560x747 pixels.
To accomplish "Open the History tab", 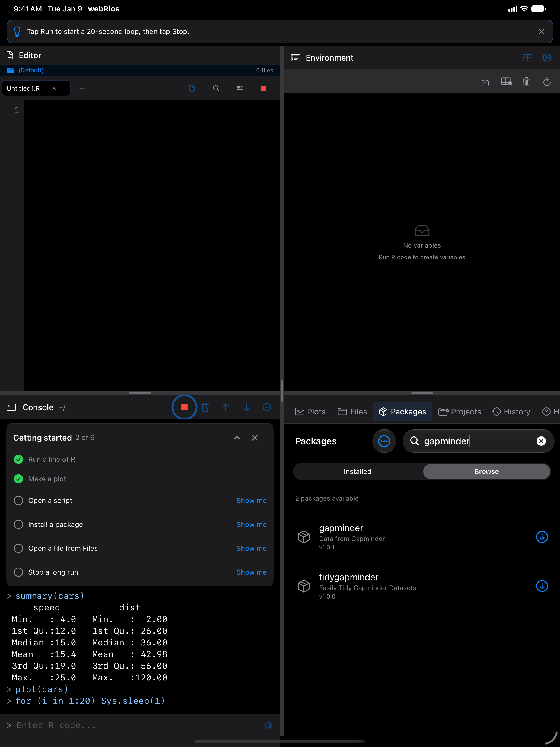I will [x=511, y=412].
